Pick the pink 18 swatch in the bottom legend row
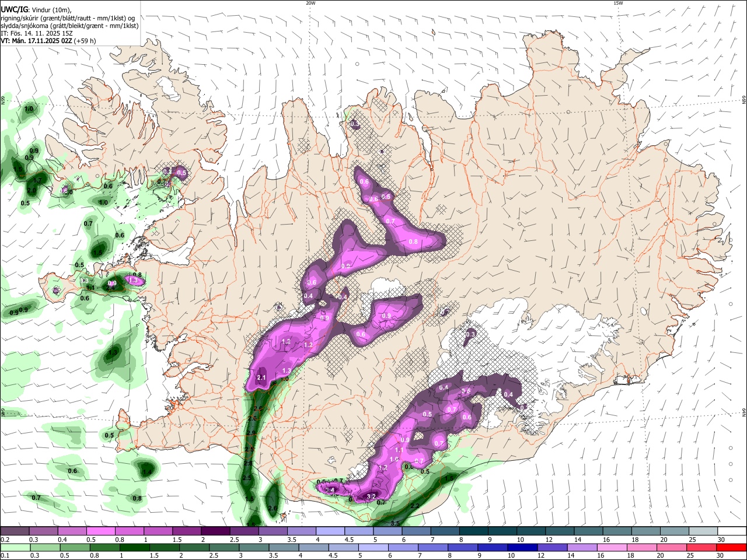Screen dimensions: 747x560 pyautogui.click(x=642, y=547)
